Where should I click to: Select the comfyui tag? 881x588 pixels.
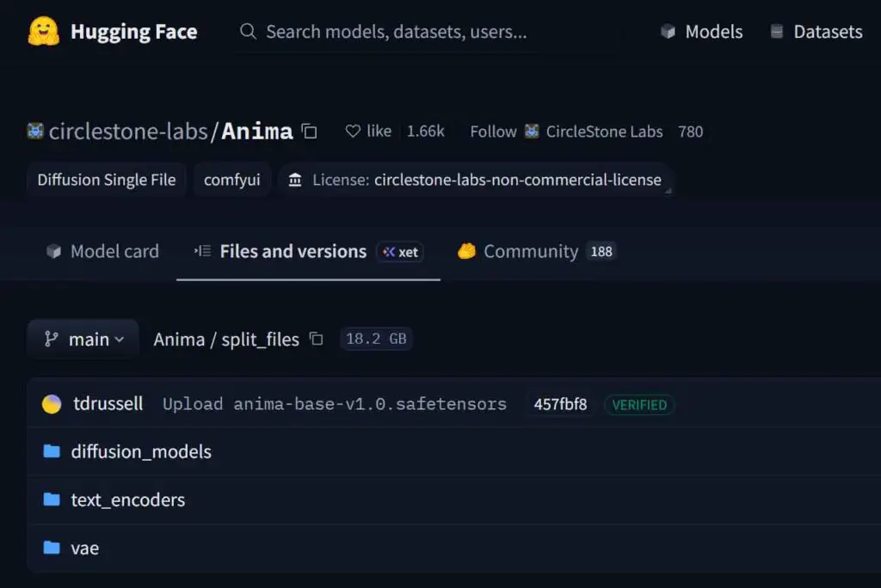click(232, 180)
